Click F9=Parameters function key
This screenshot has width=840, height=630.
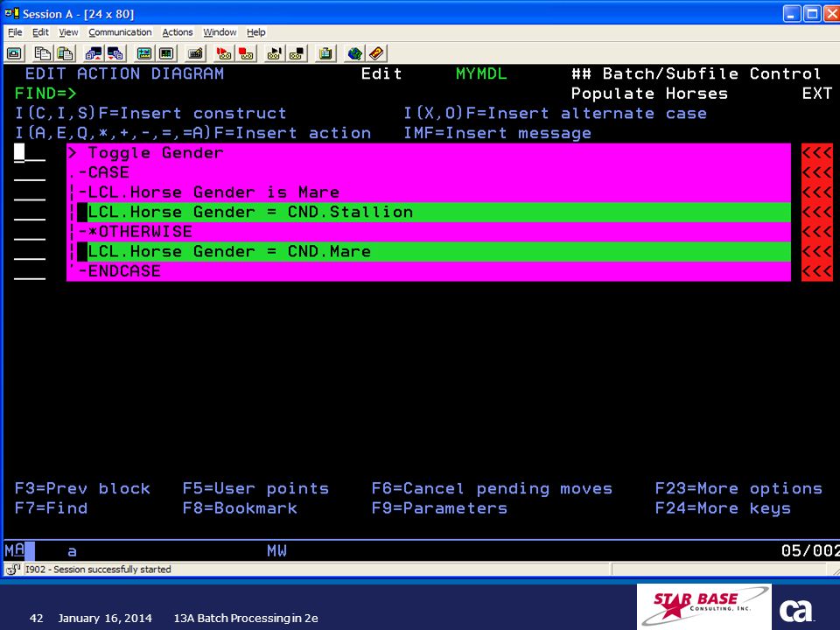(x=439, y=507)
